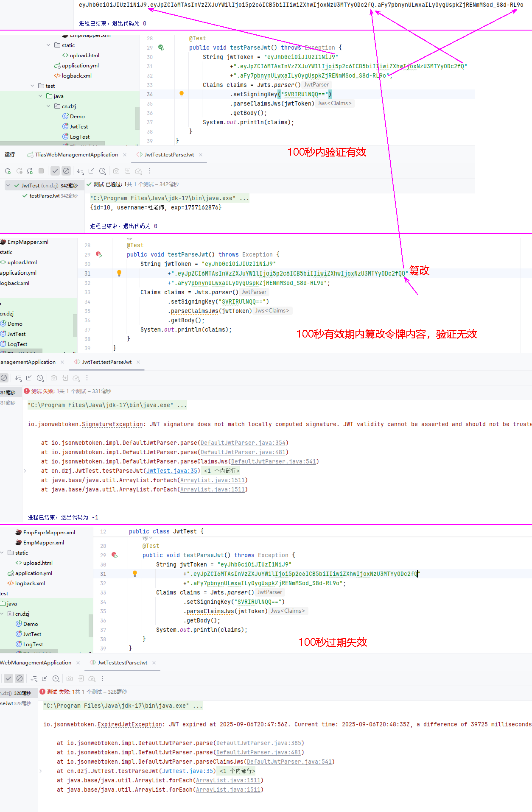The image size is (532, 812).
Task: Open the sort tests icon in the 342ms run toolbar
Action: click(80, 171)
